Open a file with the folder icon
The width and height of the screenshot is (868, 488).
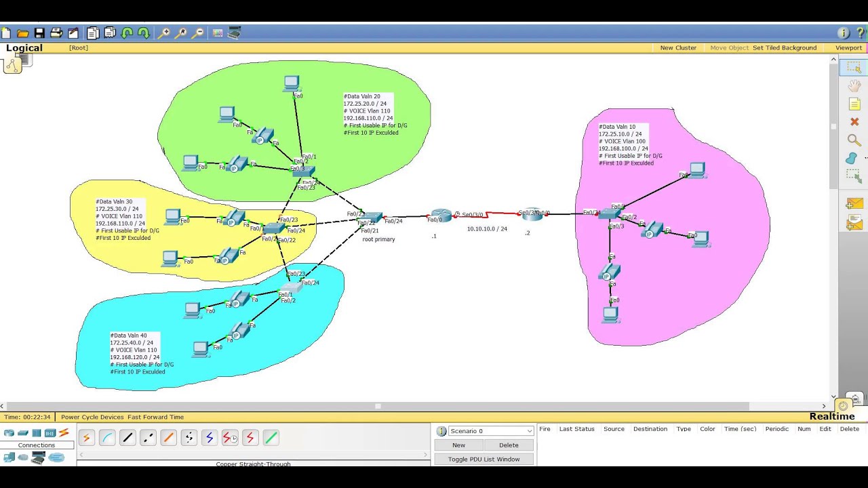point(22,33)
